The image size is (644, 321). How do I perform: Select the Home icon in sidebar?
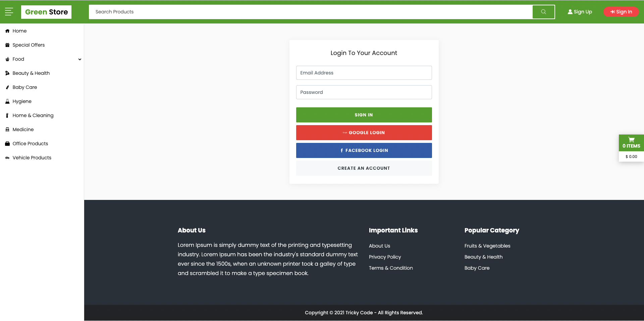point(7,31)
